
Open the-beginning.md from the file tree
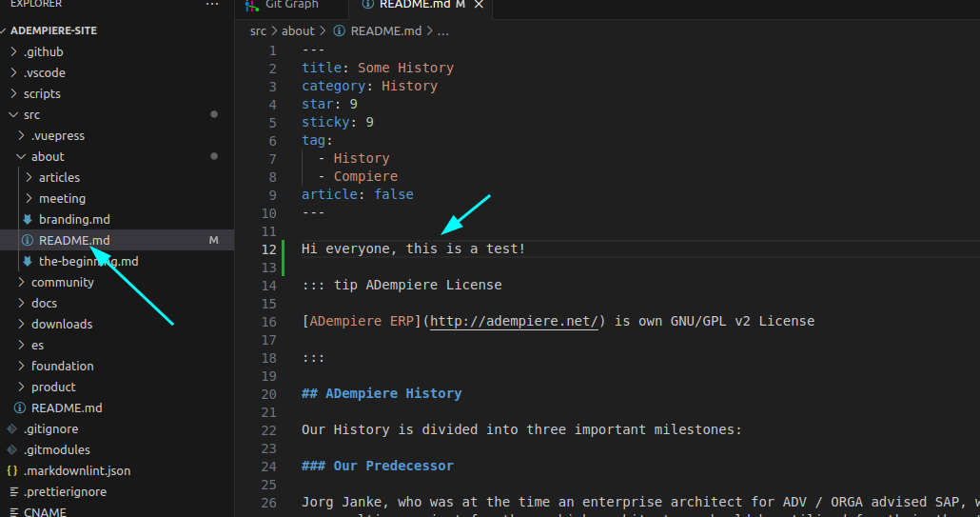88,261
